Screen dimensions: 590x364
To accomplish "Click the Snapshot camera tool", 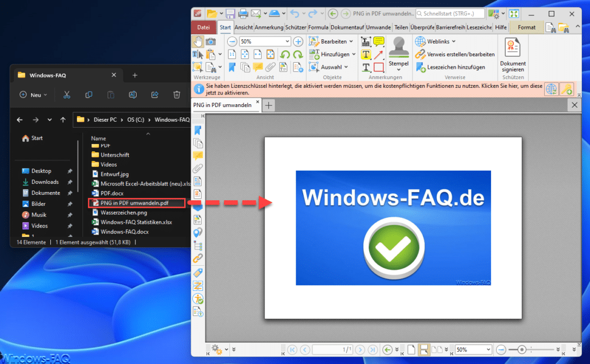I will click(x=211, y=41).
